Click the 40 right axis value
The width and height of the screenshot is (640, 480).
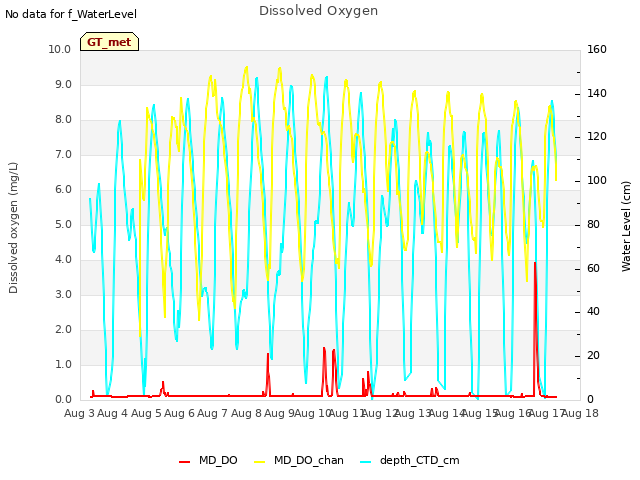pyautogui.click(x=593, y=312)
